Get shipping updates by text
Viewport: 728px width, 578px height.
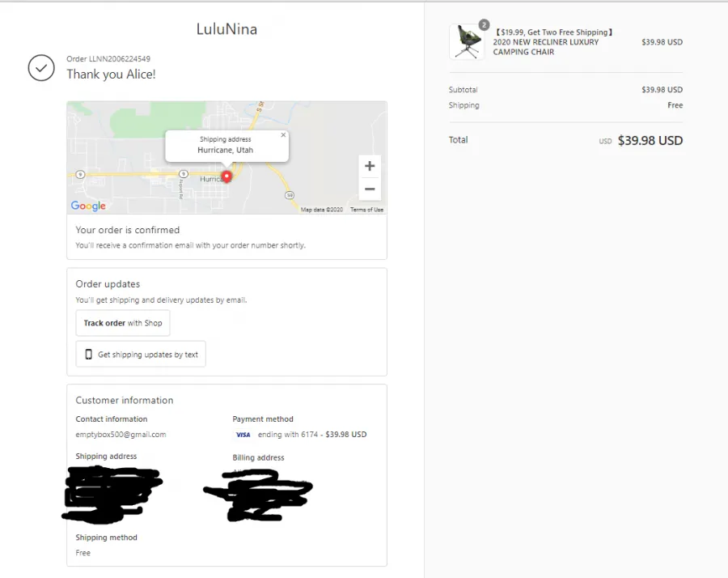tap(141, 354)
